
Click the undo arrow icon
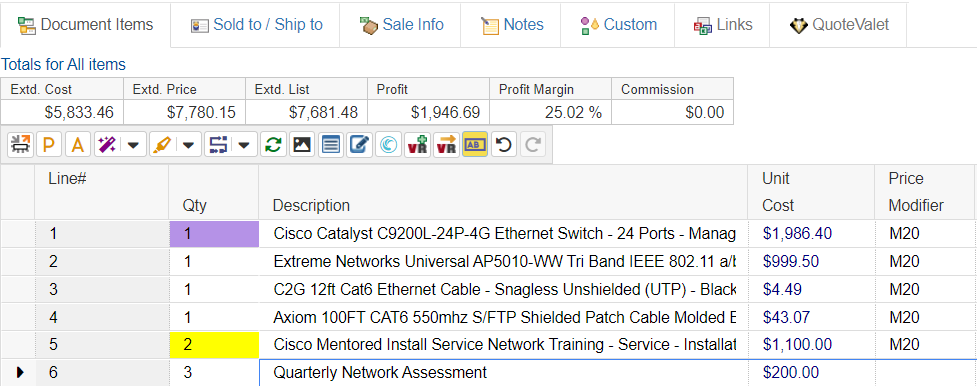click(504, 145)
